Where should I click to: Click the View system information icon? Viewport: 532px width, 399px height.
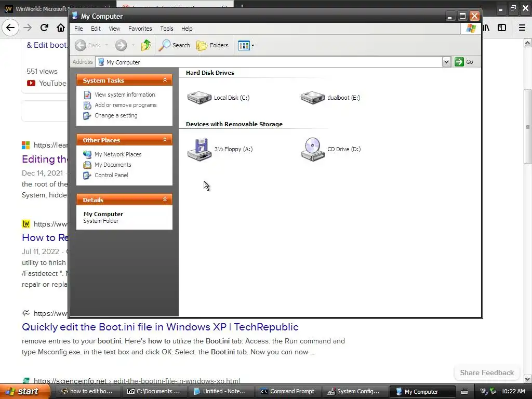(87, 95)
